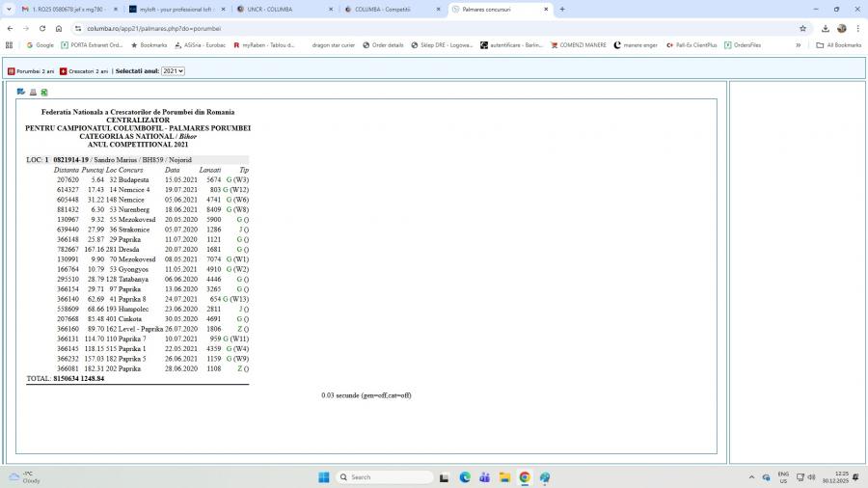Click the Chrome three-dot menu
This screenshot has height=488, width=868.
point(856,29)
